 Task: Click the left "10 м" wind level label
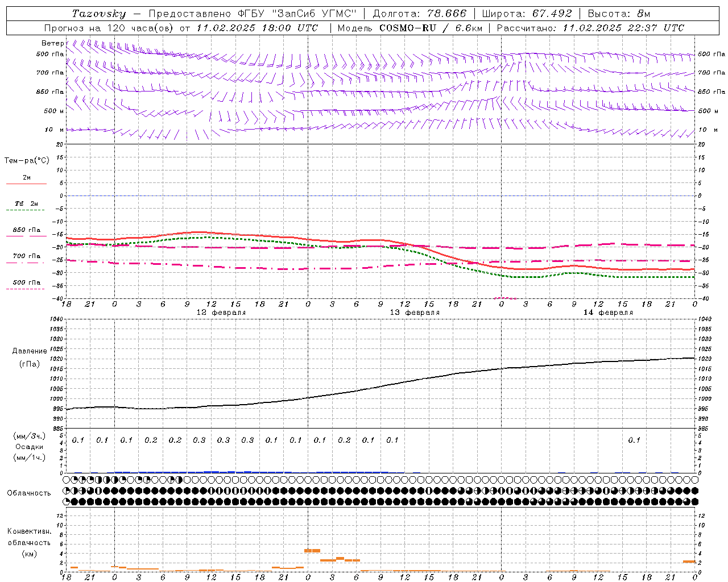tap(55, 130)
